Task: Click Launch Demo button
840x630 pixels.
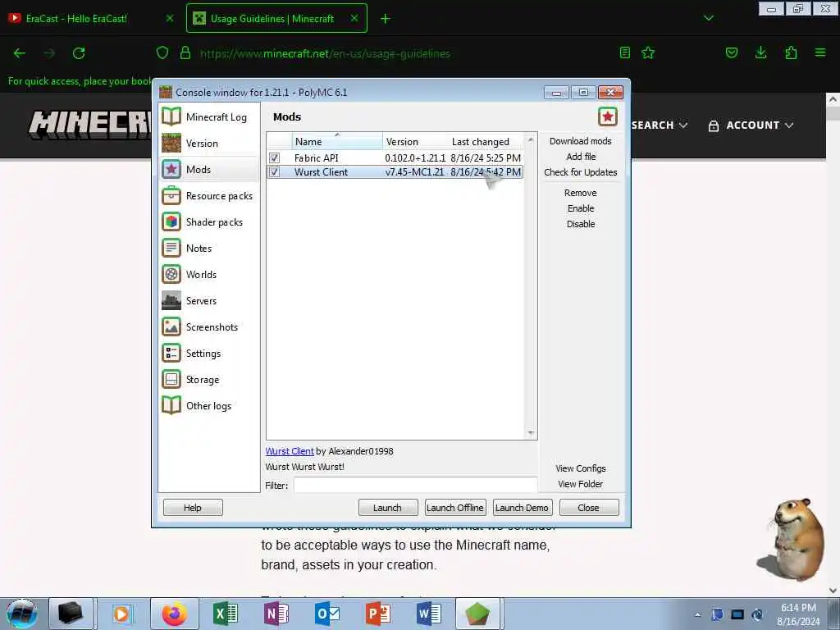Action: coord(522,507)
